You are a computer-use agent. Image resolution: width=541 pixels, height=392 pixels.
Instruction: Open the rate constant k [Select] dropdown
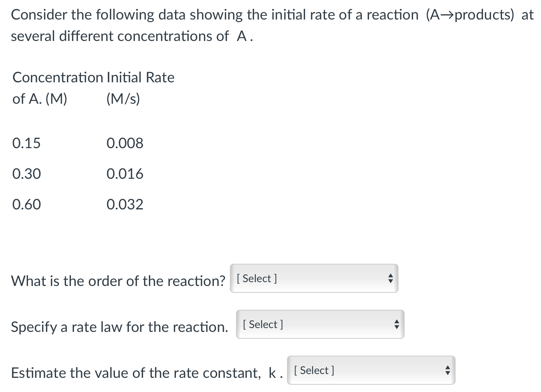[370, 370]
